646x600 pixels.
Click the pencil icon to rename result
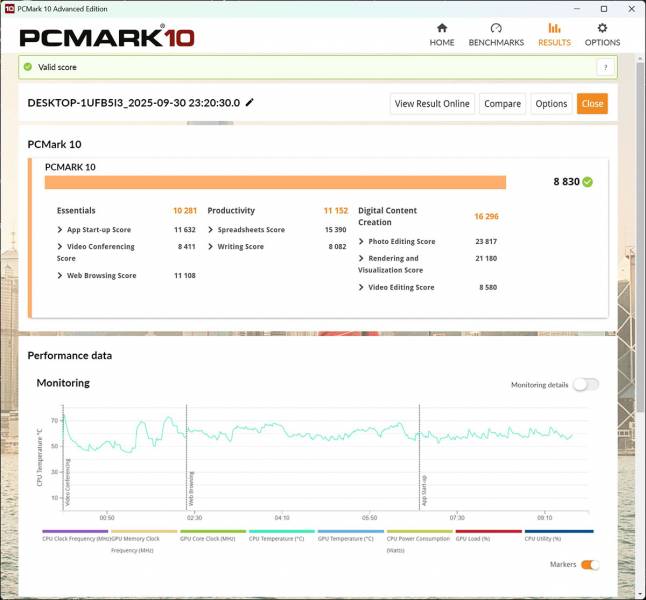point(250,102)
